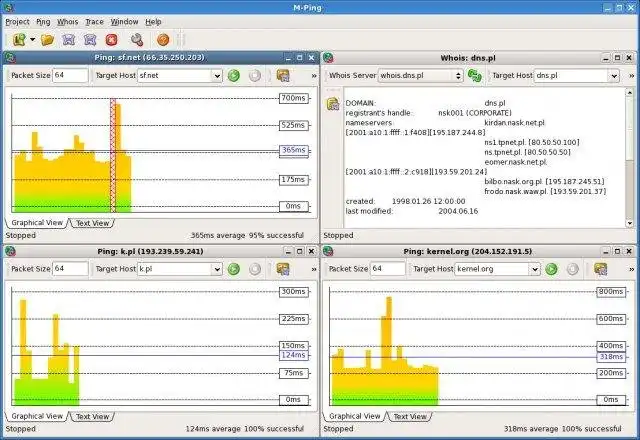
Task: Maximize the Whois: dns.pl subwindow
Action: click(617, 58)
